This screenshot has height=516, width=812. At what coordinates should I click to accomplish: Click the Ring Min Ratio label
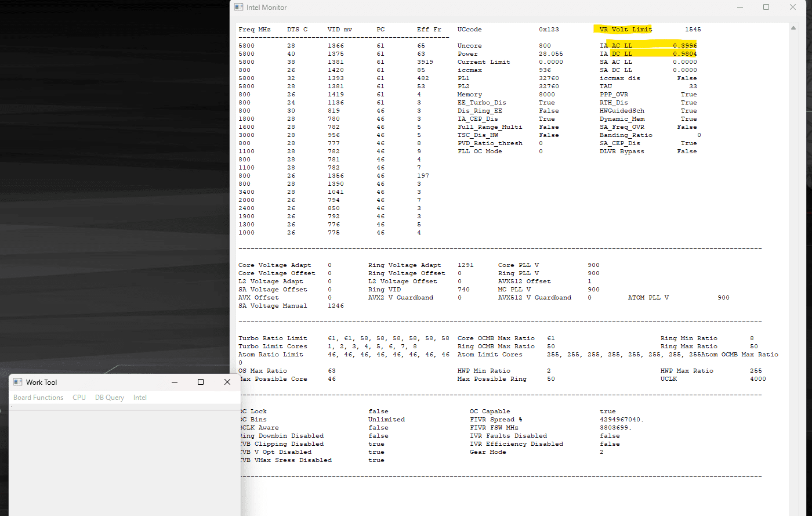tap(689, 338)
